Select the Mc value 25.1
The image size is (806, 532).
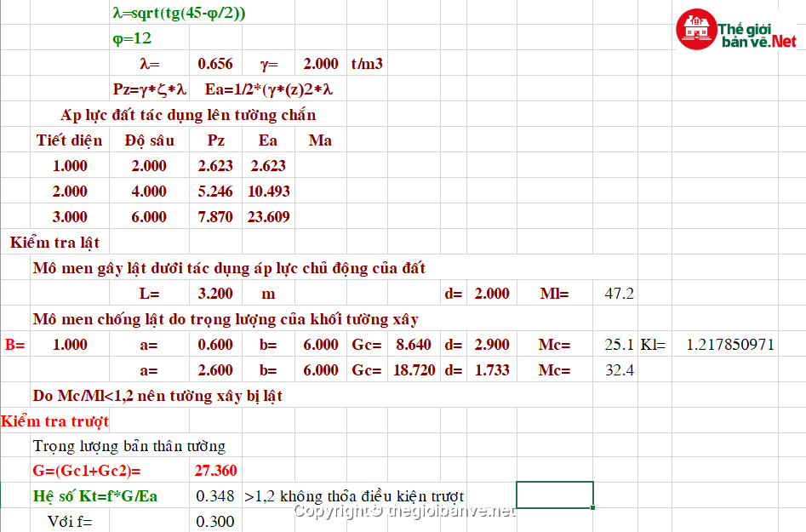620,345
